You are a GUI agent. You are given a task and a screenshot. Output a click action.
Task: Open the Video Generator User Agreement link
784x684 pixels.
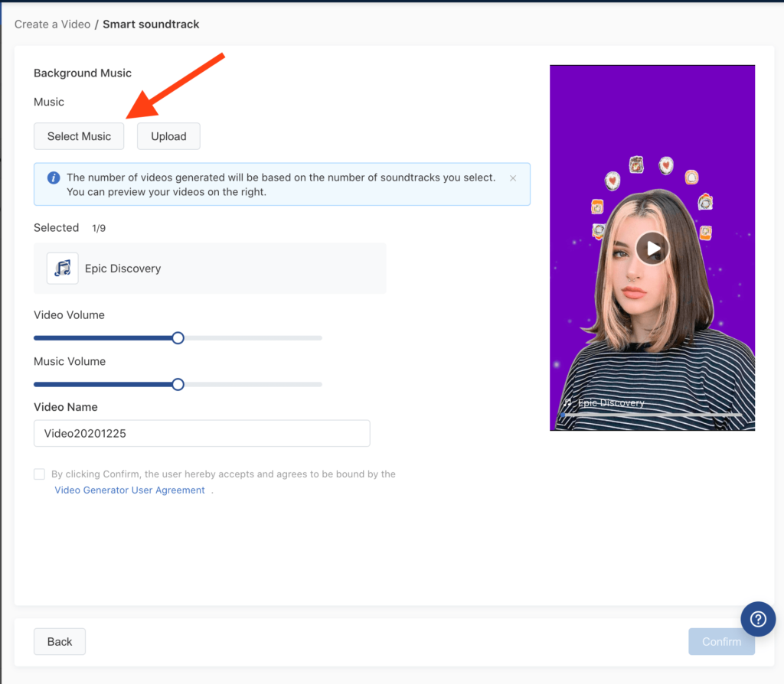pyautogui.click(x=129, y=490)
